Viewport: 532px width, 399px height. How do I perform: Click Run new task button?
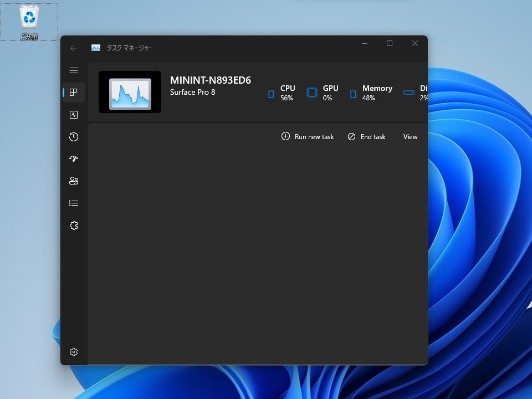(x=308, y=137)
